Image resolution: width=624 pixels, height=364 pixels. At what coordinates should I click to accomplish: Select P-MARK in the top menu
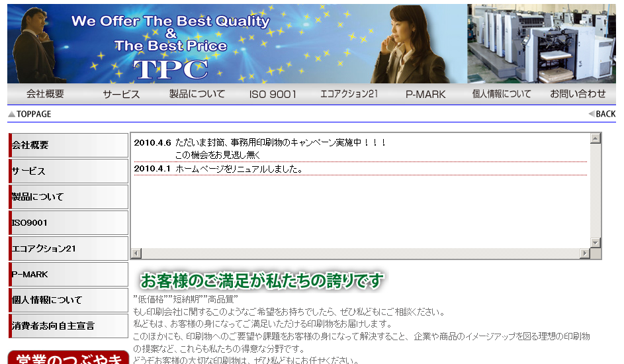[x=425, y=94]
